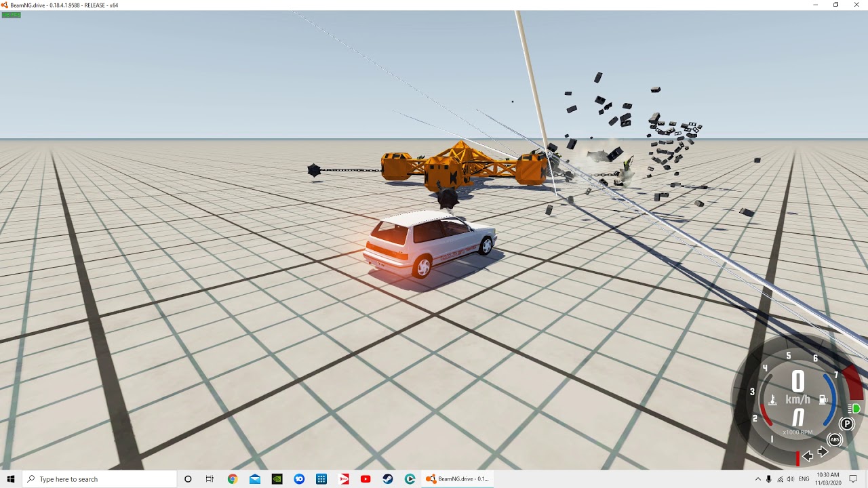Viewport: 868px width, 488px height.
Task: Open the blue grid taskbar app icon
Action: (321, 479)
